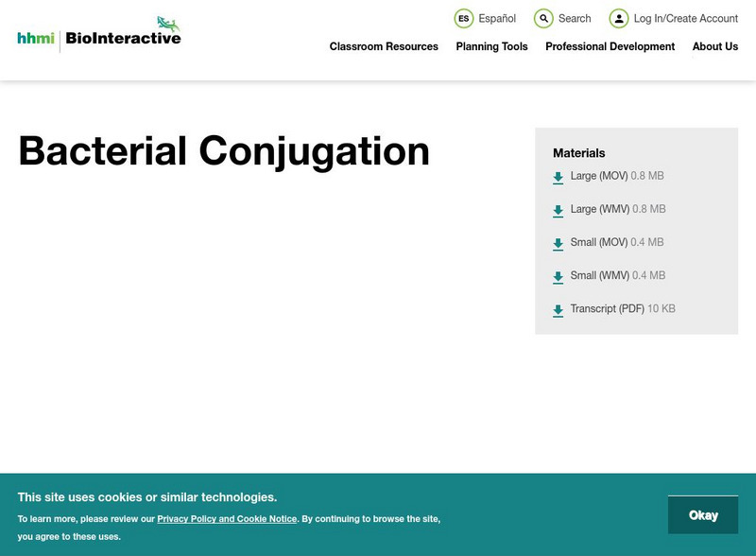Open the Professional Development menu
The image size is (756, 556).
(610, 46)
